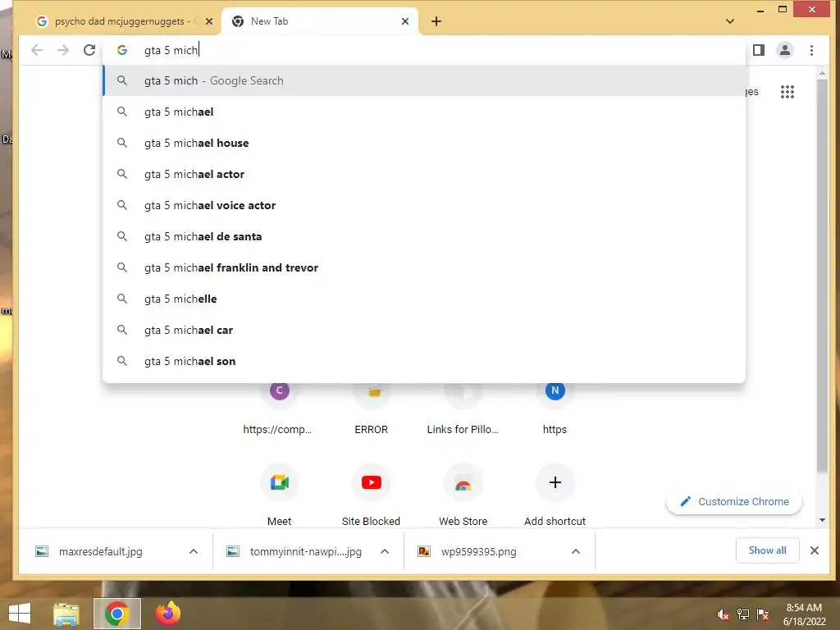Pick 'gta 5 michelle' suggestion
The height and width of the screenshot is (630, 840).
click(x=424, y=299)
